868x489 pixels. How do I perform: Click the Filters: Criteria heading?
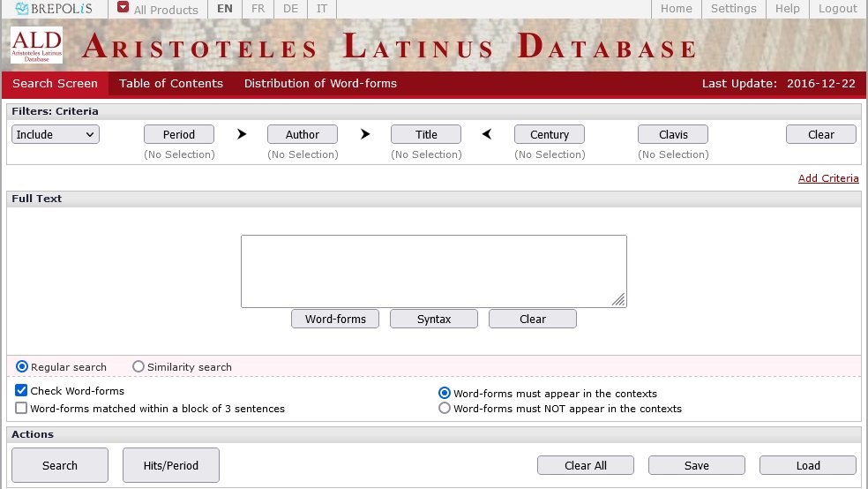tap(55, 111)
